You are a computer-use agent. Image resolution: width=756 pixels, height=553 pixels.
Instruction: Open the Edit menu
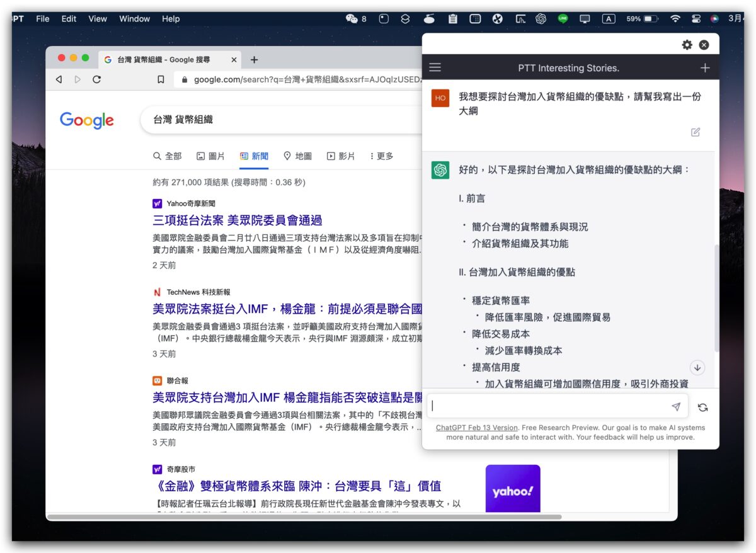click(x=69, y=19)
